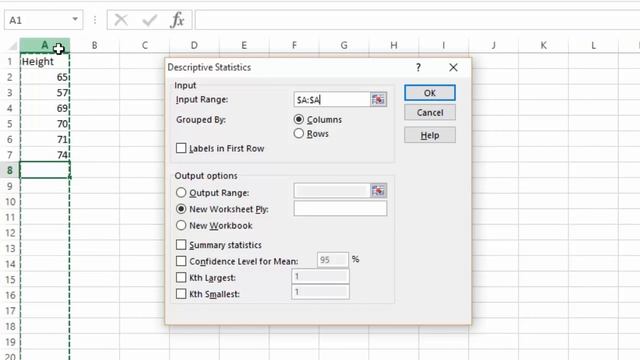Close the Descriptive Statistics dialog

point(453,67)
